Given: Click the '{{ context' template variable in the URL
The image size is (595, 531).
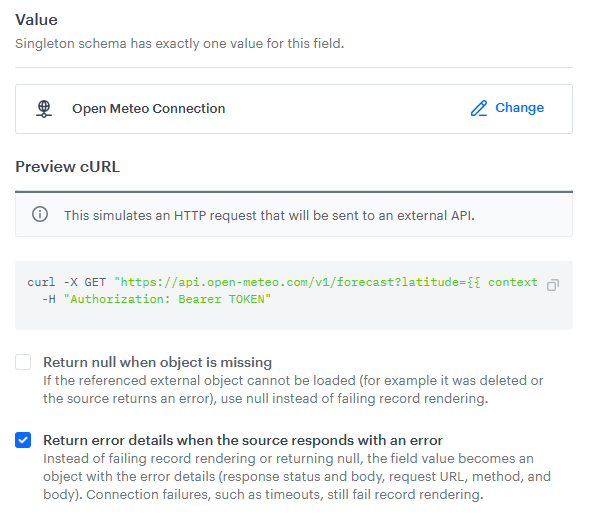Looking at the screenshot, I should coord(502,282).
